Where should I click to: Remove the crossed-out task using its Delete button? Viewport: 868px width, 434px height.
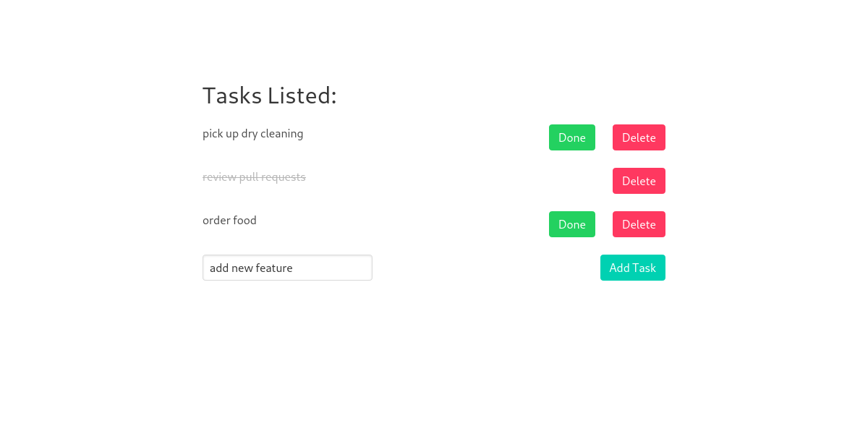coord(639,181)
